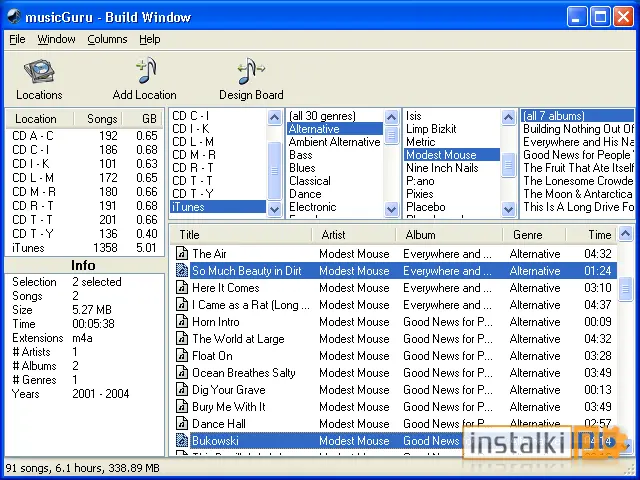This screenshot has height=480, width=640.
Task: Select album The Moon & Antarctica
Action: [578, 194]
